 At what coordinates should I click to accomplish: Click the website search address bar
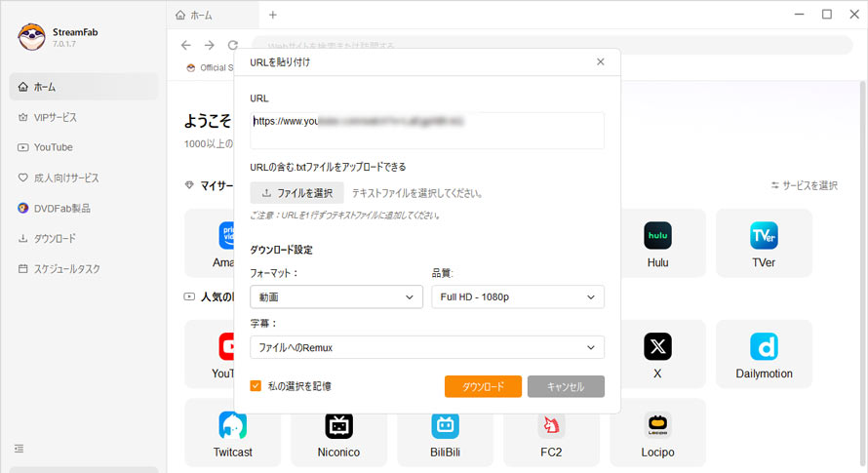[x=552, y=45]
